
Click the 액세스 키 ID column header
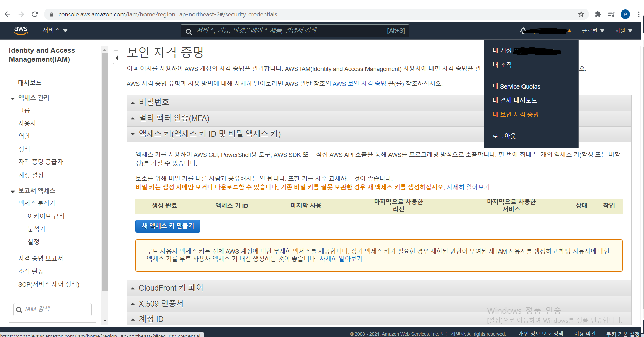(x=232, y=206)
